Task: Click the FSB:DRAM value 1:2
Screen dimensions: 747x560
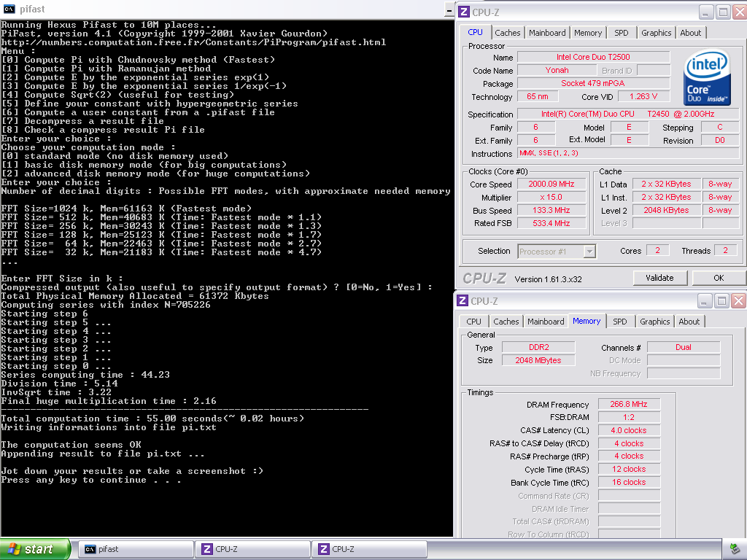Action: pyautogui.click(x=629, y=417)
